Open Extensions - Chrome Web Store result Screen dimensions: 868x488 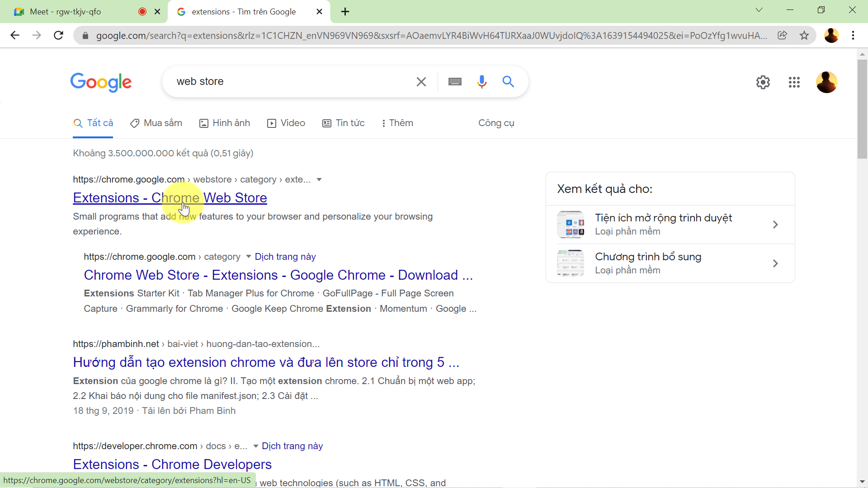(170, 198)
